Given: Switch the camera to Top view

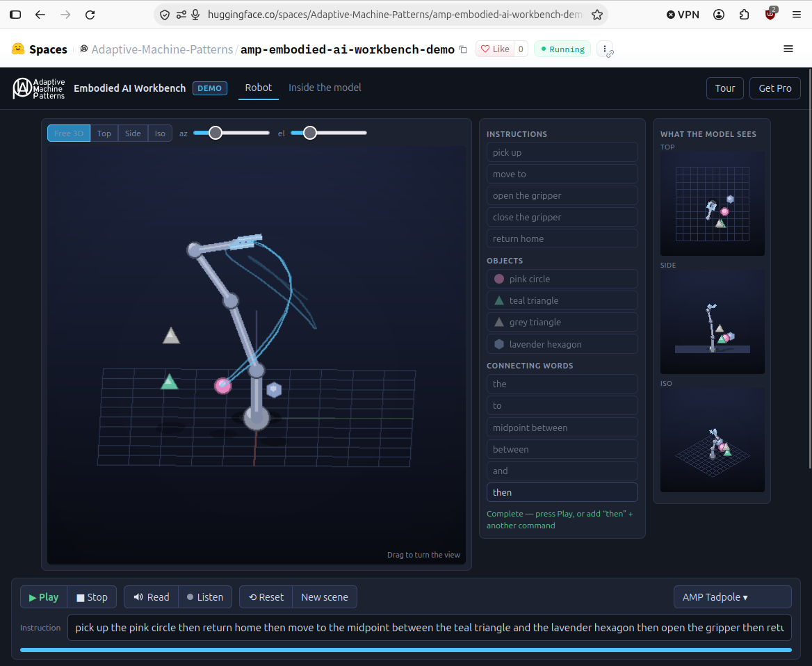Looking at the screenshot, I should tap(104, 133).
